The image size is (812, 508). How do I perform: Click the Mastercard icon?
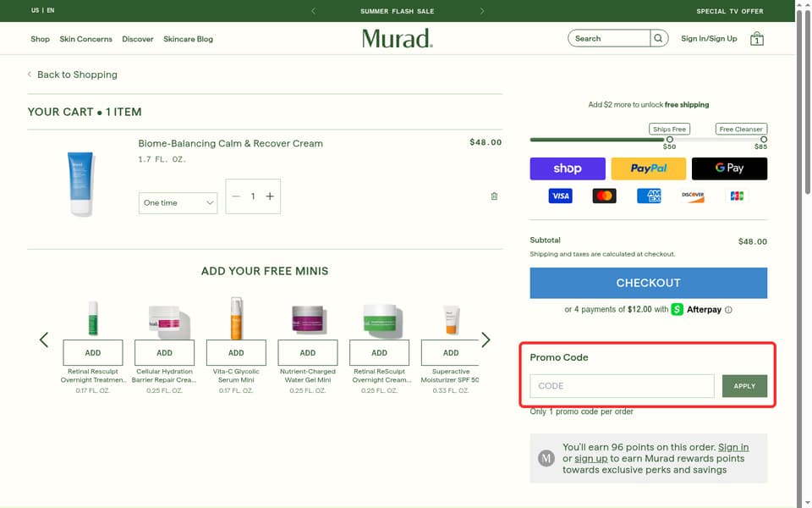click(604, 196)
